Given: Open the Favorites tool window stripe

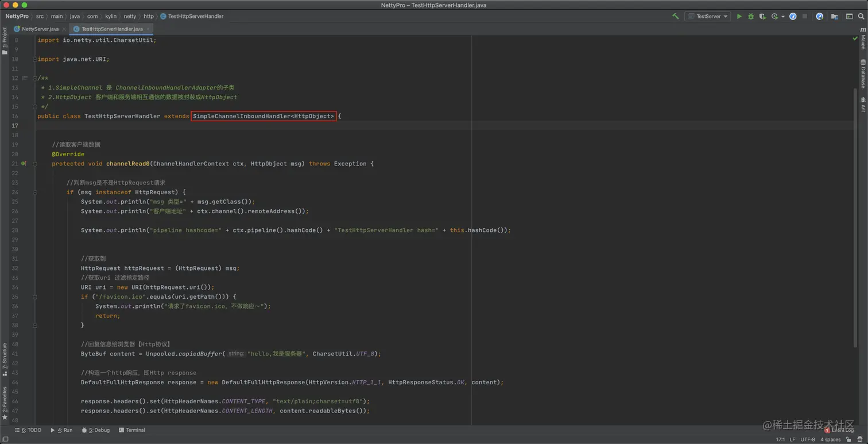Looking at the screenshot, I should tap(5, 403).
